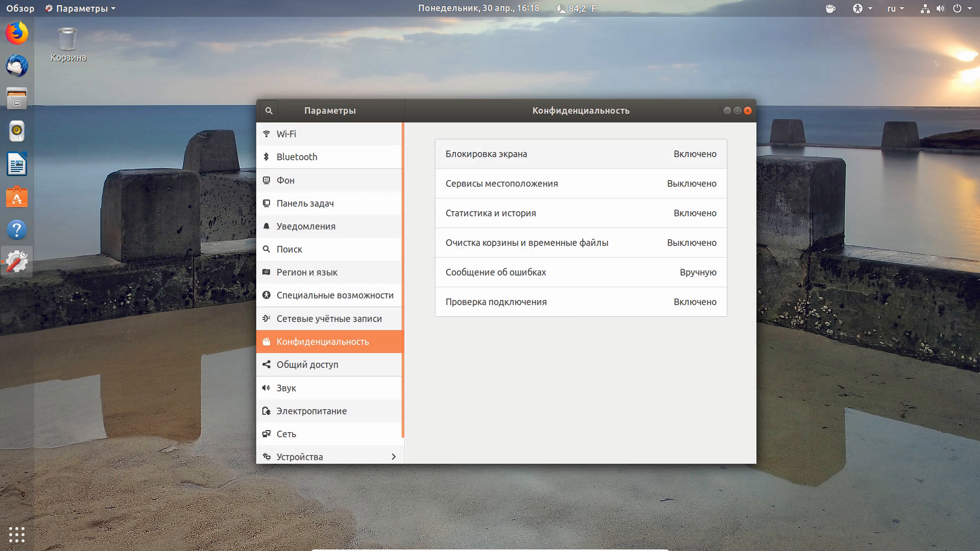The height and width of the screenshot is (551, 980).
Task: Open Сообщение об ошибках settings row
Action: tap(581, 272)
